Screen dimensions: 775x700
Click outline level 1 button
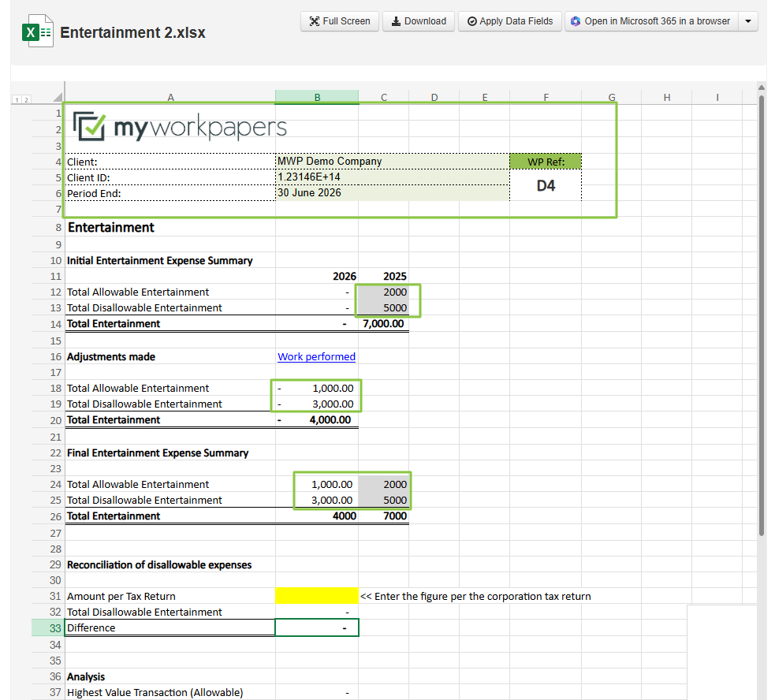coord(17,99)
